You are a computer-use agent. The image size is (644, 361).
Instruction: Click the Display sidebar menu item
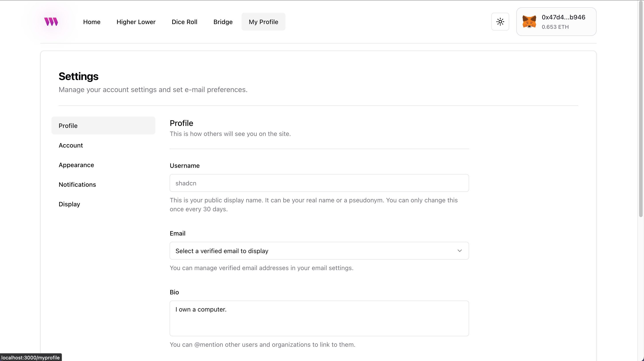69,204
